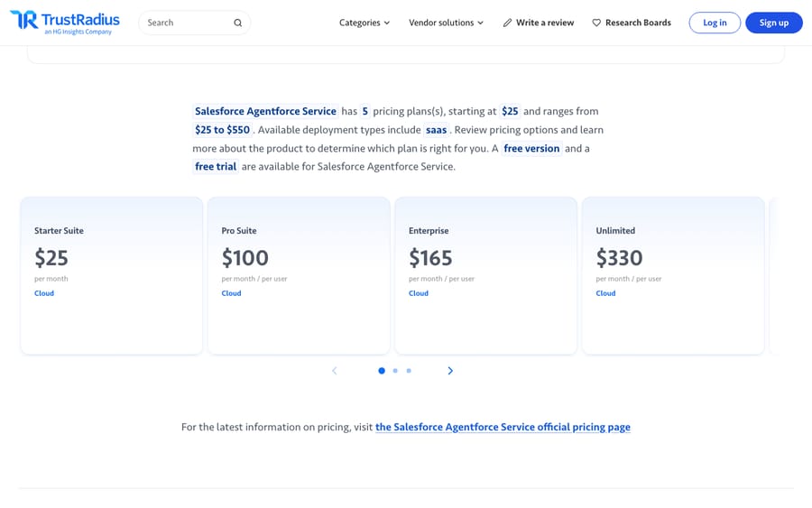Viewport: 812px width, 508px height.
Task: Select the Enterprise pricing card
Action: 485,275
